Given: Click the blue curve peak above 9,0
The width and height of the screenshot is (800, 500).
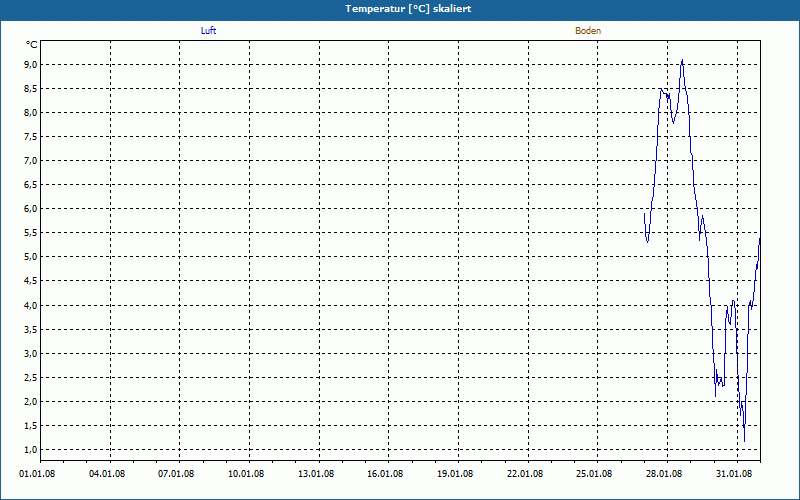Looking at the screenshot, I should click(682, 61).
